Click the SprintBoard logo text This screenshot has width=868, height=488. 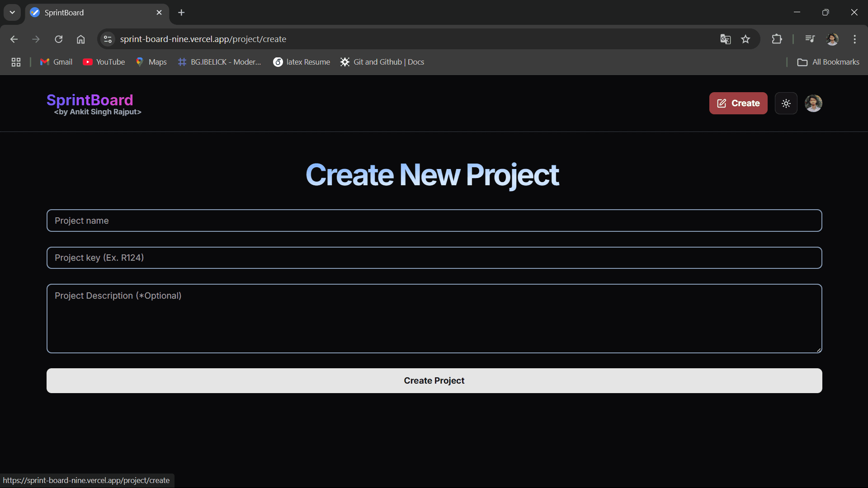click(90, 100)
